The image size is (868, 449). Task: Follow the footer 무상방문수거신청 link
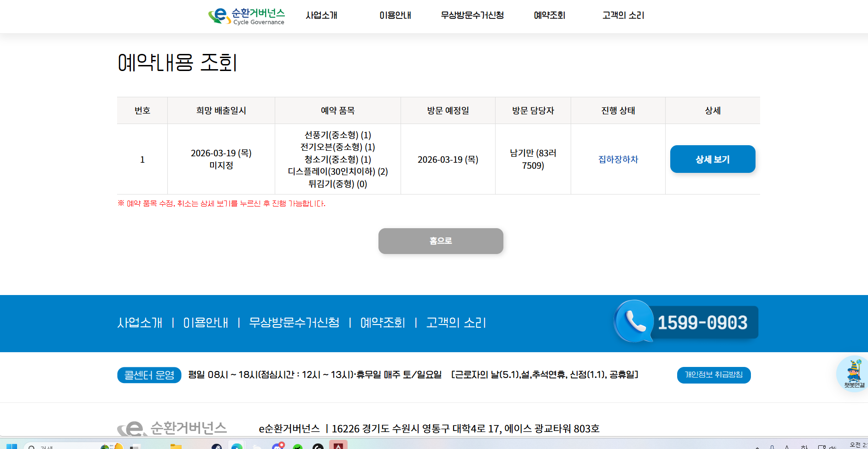coord(294,323)
